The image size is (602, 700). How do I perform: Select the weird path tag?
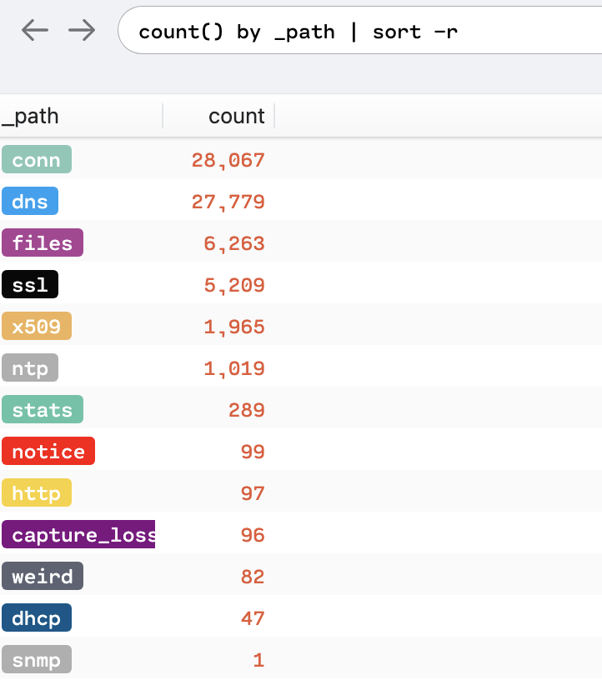[x=43, y=577]
